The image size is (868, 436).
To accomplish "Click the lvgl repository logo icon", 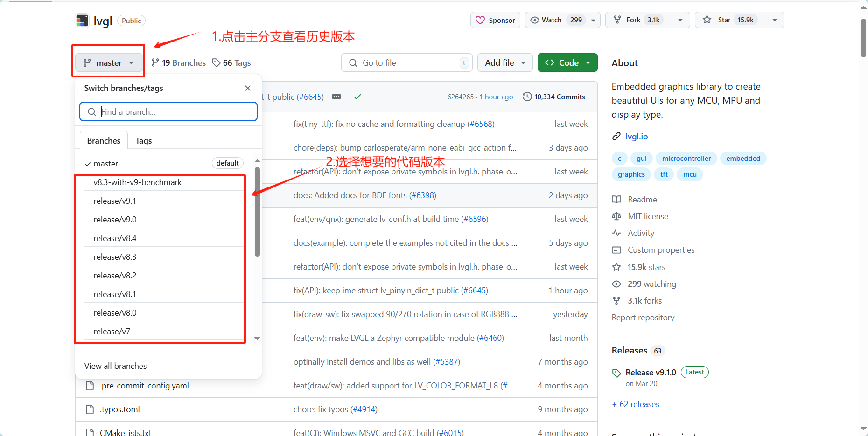I will point(82,21).
